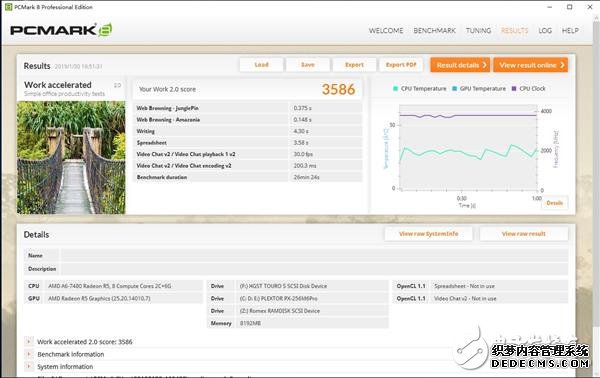Select Video Chat encoding v2 row
600x378 pixels.
(x=248, y=166)
